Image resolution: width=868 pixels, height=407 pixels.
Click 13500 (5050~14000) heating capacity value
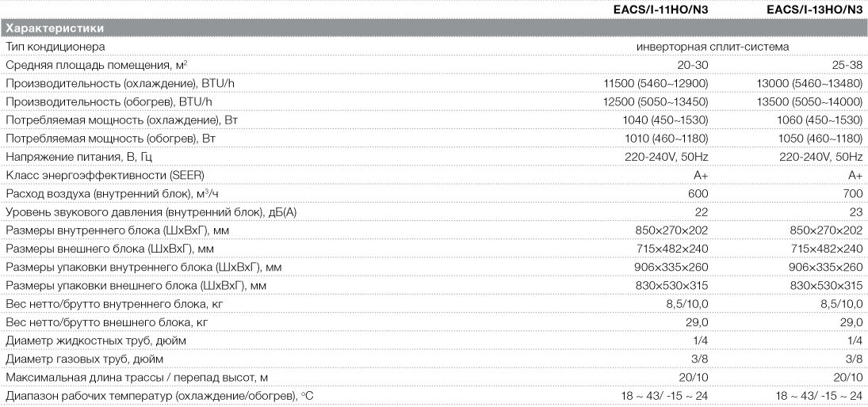pyautogui.click(x=810, y=101)
